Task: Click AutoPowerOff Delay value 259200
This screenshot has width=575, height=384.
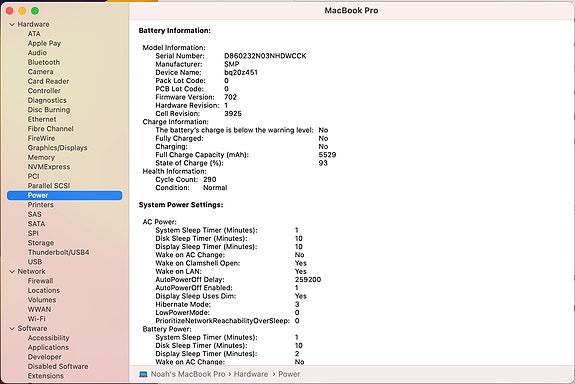Action: tap(308, 280)
